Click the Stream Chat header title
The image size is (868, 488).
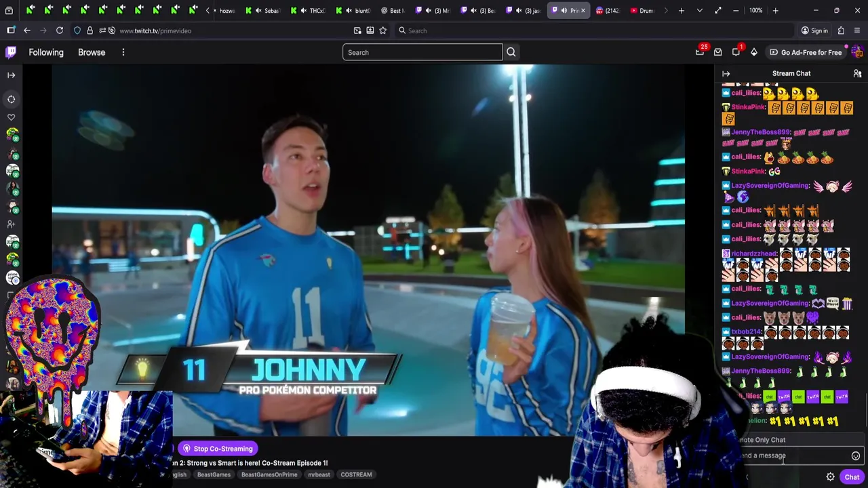791,73
